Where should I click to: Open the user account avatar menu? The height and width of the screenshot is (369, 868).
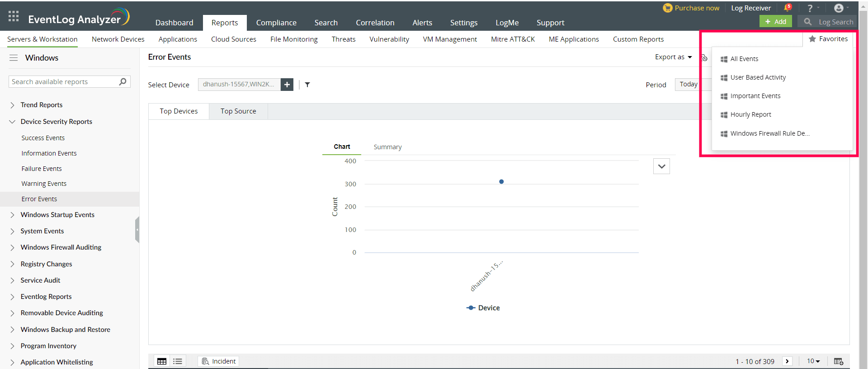839,8
